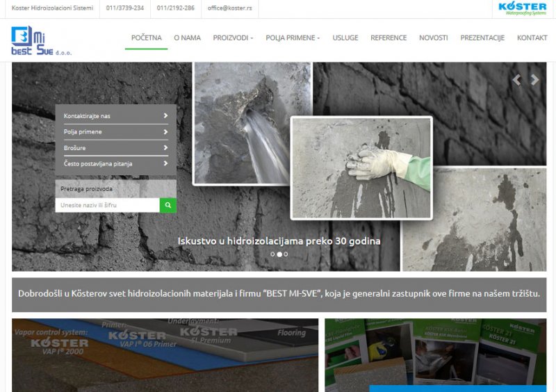Open the Köster VAP flooring system thumbnail
This screenshot has width=556, height=392.
(x=165, y=354)
